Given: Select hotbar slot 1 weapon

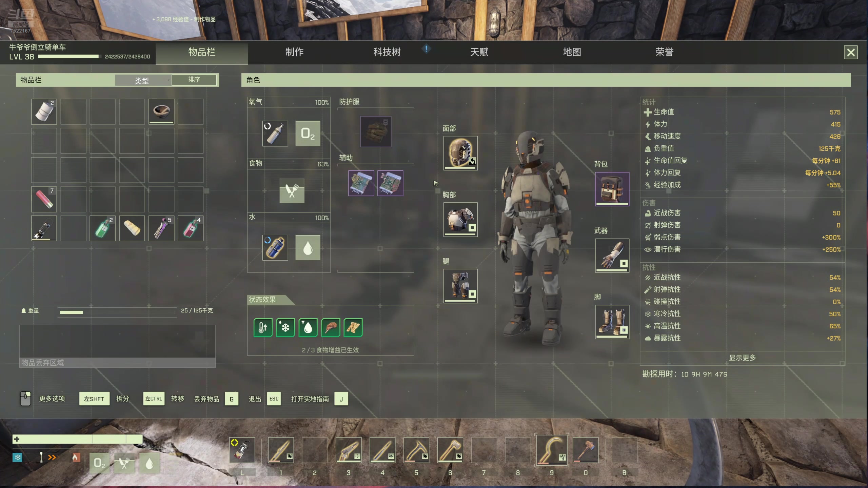Looking at the screenshot, I should pyautogui.click(x=281, y=450).
